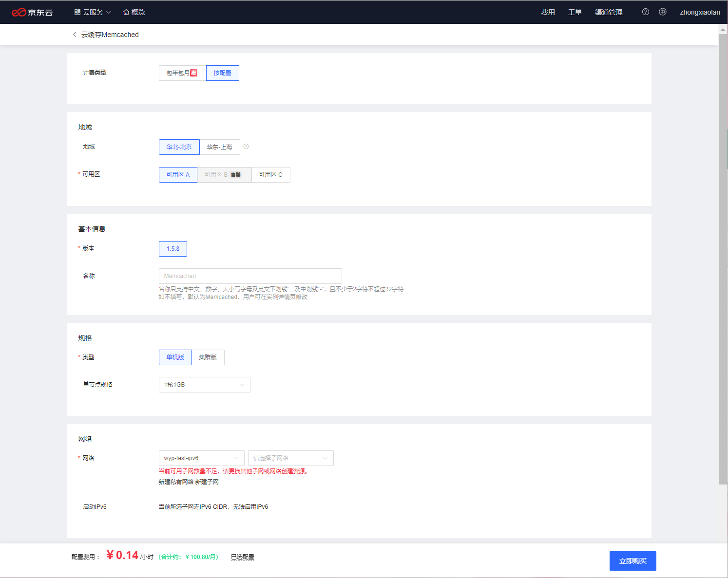The image size is (728, 578).
Task: Click the 新建私有网络 link
Action: coord(176,482)
